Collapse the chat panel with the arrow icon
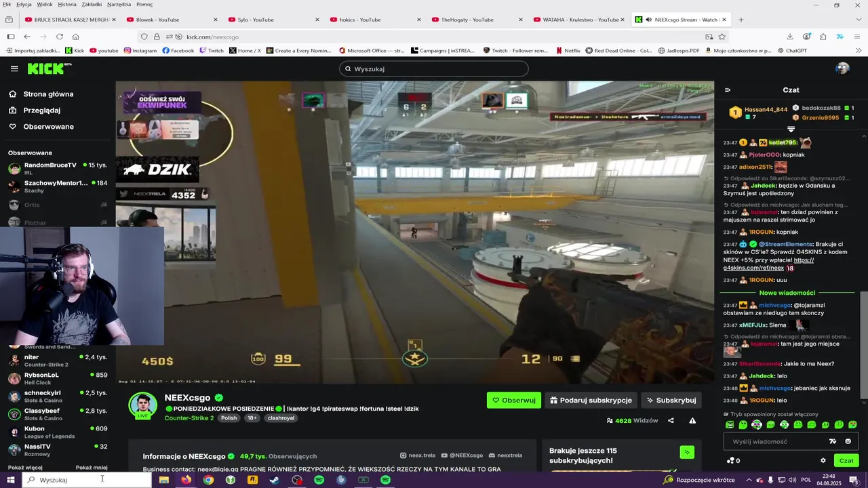The width and height of the screenshot is (868, 488). (728, 90)
